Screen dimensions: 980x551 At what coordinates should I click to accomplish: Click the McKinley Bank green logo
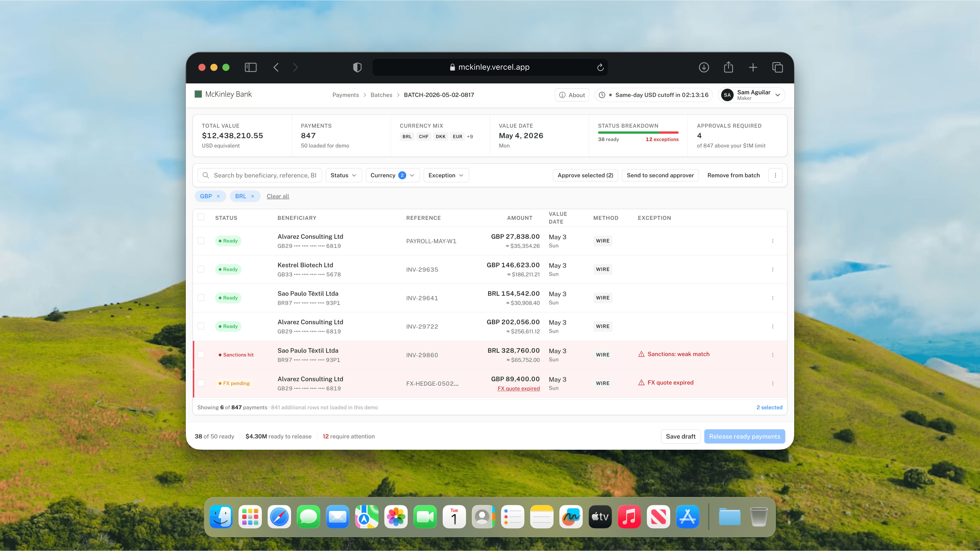[x=198, y=94]
